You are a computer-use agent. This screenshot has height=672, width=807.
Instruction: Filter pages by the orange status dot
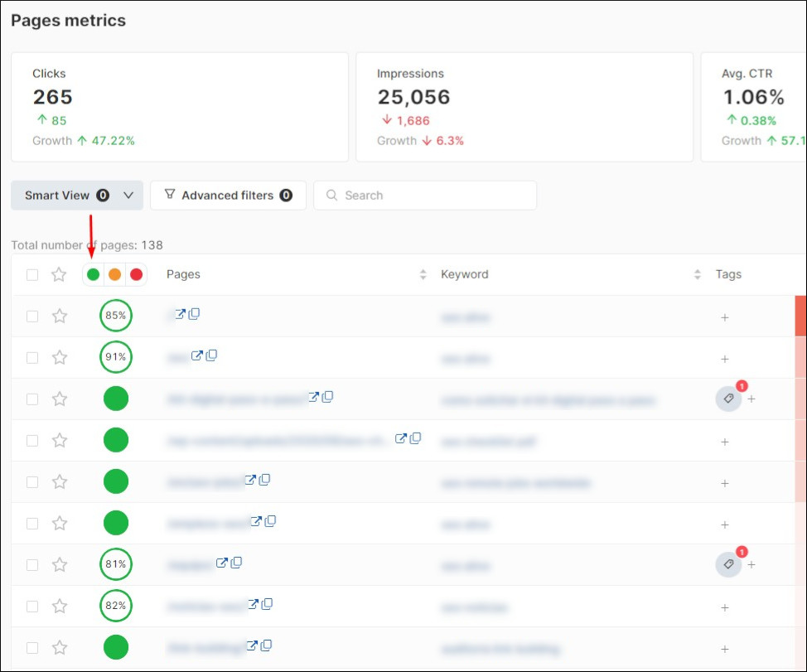tap(114, 273)
